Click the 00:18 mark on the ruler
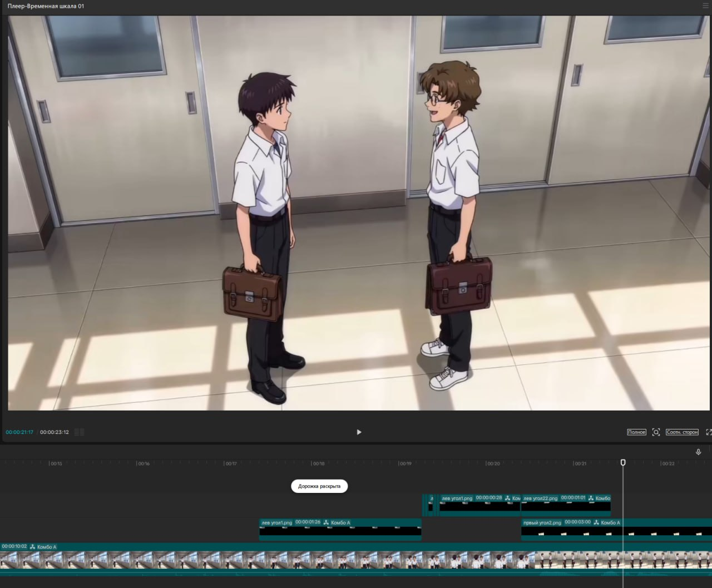Viewport: 712px width, 588px height. point(318,463)
